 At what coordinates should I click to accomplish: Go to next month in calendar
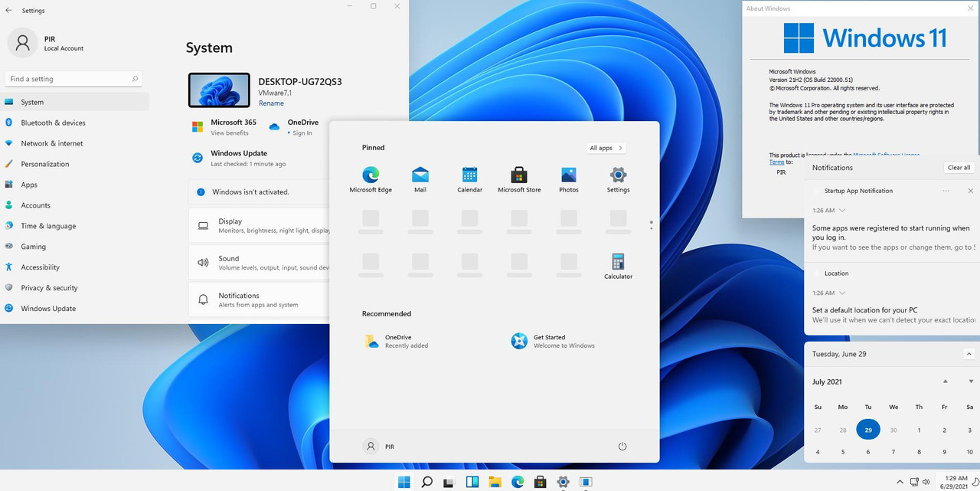pos(971,381)
